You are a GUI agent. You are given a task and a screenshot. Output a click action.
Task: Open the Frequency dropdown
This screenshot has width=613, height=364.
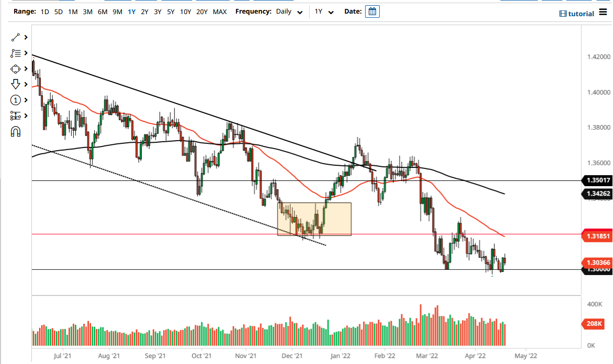299,12
